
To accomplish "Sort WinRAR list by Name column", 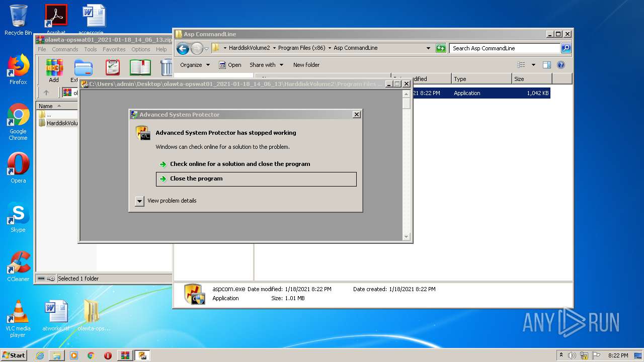I will (56, 106).
